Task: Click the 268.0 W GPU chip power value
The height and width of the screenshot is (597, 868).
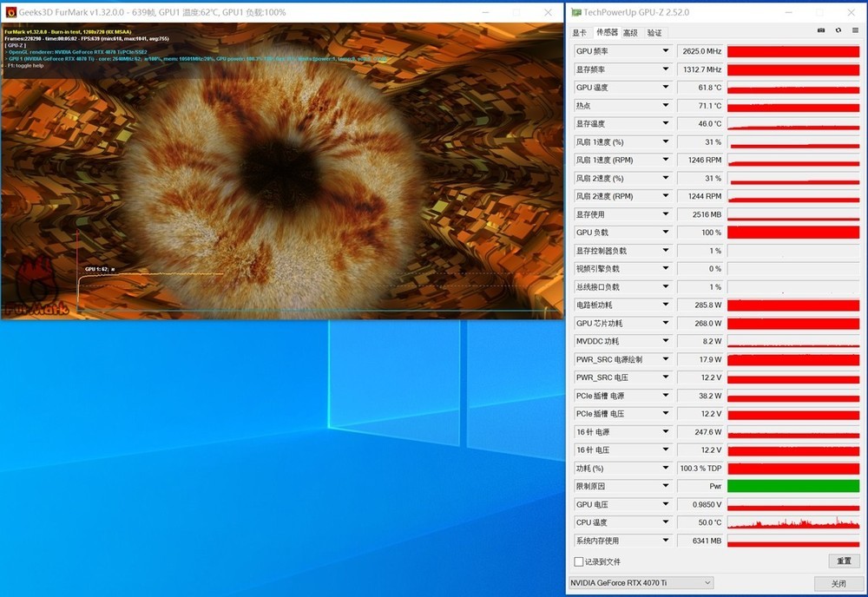Action: [x=700, y=323]
